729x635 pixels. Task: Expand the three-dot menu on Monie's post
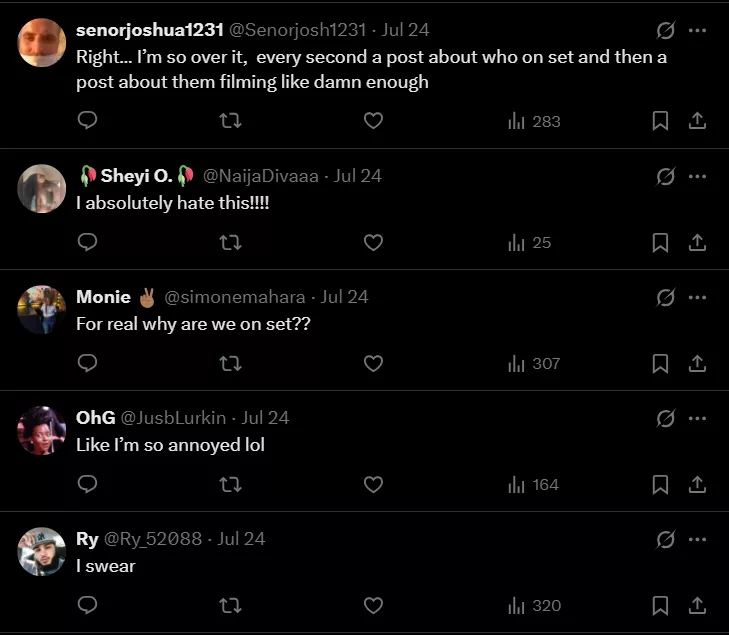[x=698, y=297]
